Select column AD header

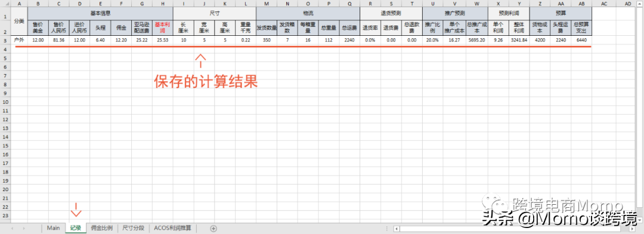click(x=628, y=4)
